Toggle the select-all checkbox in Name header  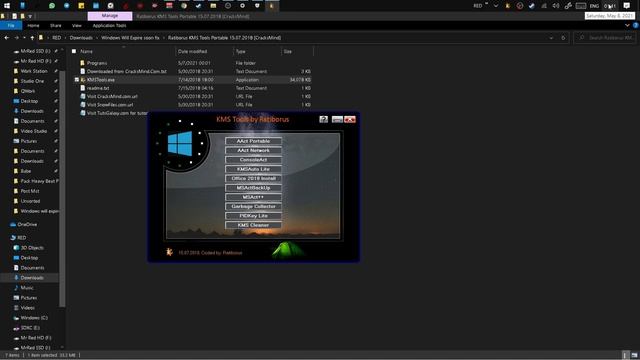coord(74,51)
